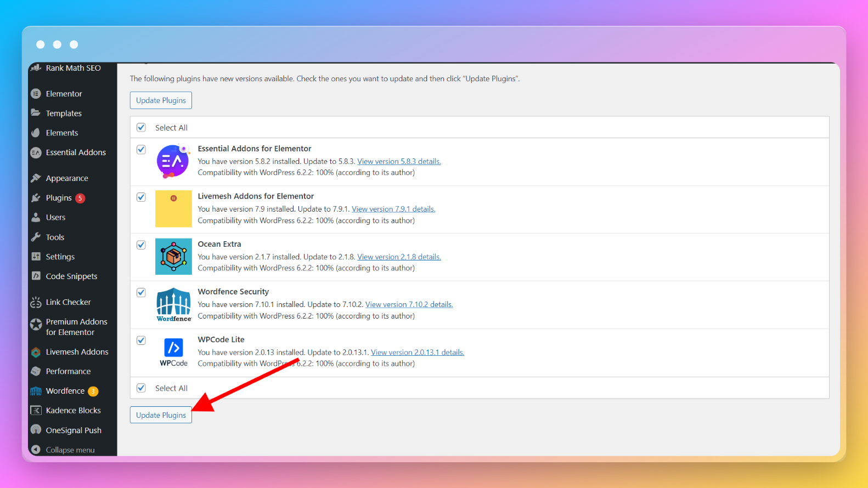
Task: Click the Rank Math SEO sidebar icon
Action: (36, 68)
